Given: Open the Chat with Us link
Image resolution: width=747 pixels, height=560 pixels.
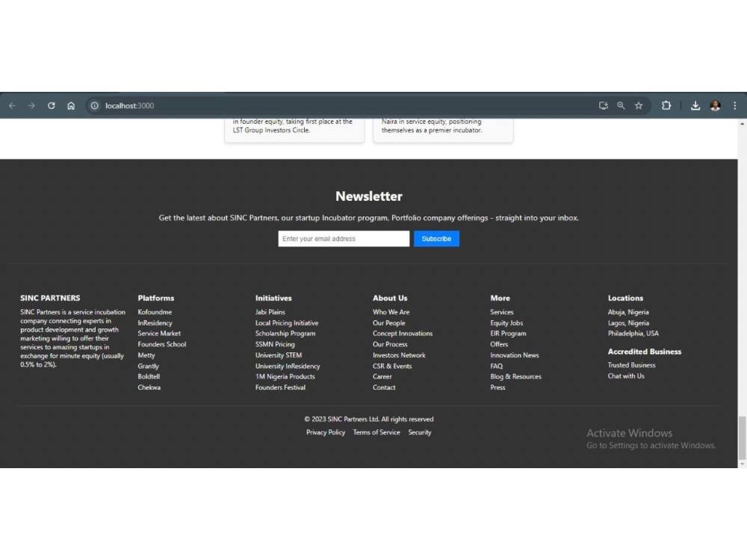Looking at the screenshot, I should coord(626,376).
